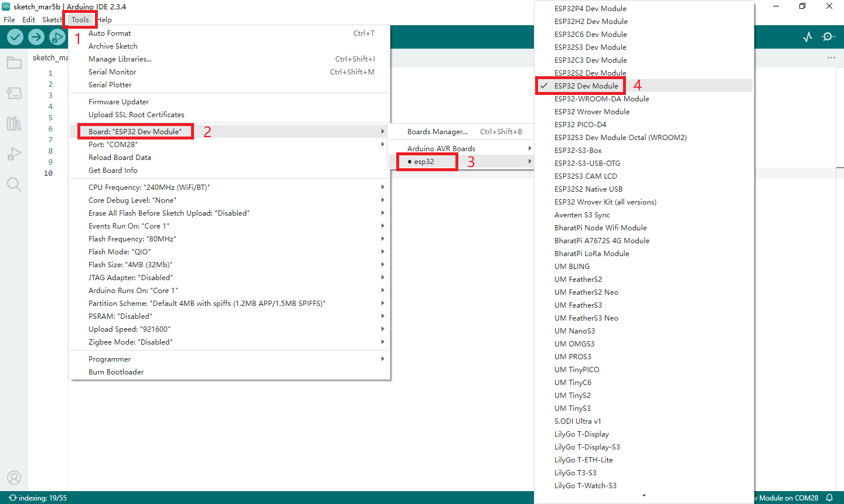Viewport: 844px width, 504px height.
Task: Expand the CPU Frequency option
Action: pyautogui.click(x=230, y=188)
